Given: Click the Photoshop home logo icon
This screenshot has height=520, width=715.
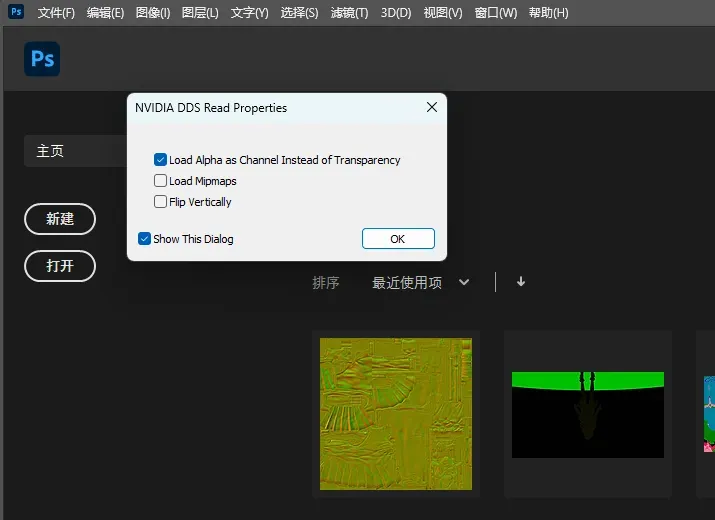Looking at the screenshot, I should point(42,60).
